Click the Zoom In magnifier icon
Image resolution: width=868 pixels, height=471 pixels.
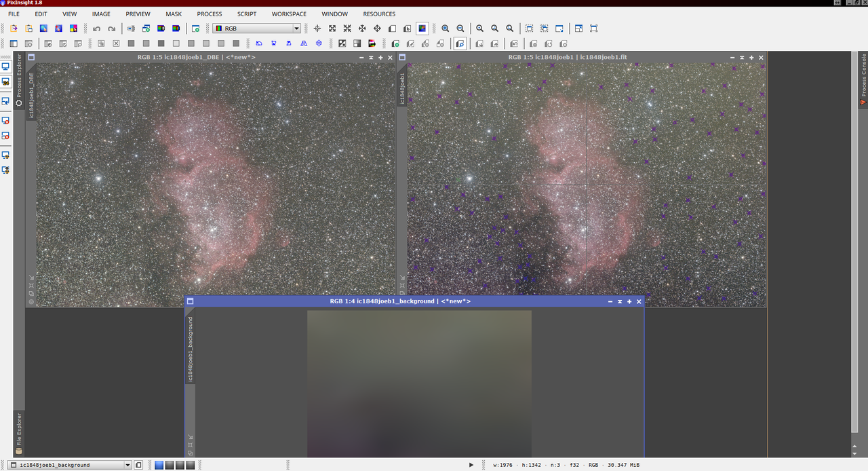click(446, 29)
